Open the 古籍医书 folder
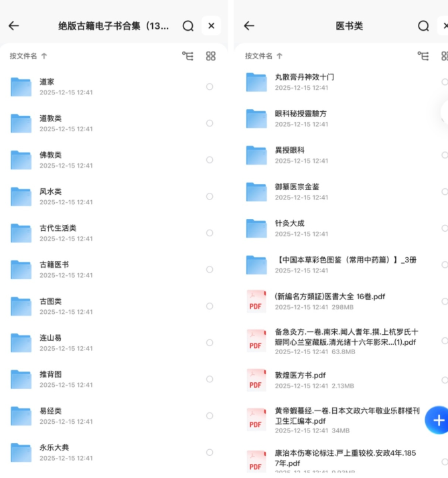The width and height of the screenshot is (448, 478). point(54,264)
